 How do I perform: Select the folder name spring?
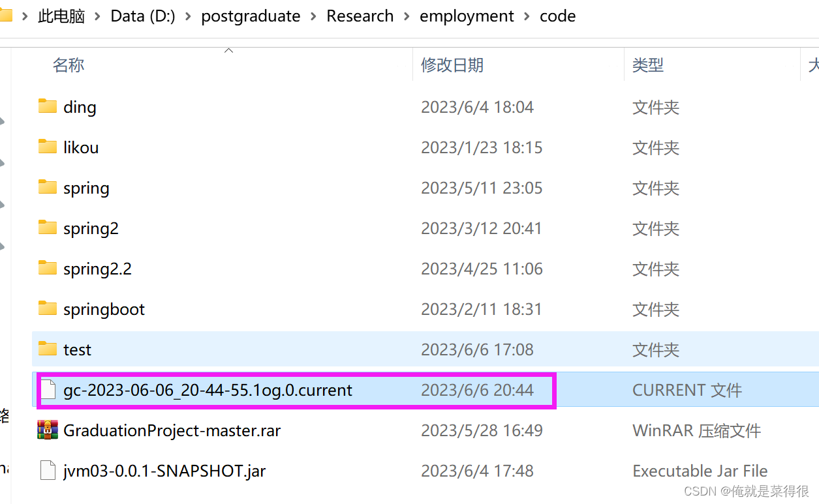(86, 188)
